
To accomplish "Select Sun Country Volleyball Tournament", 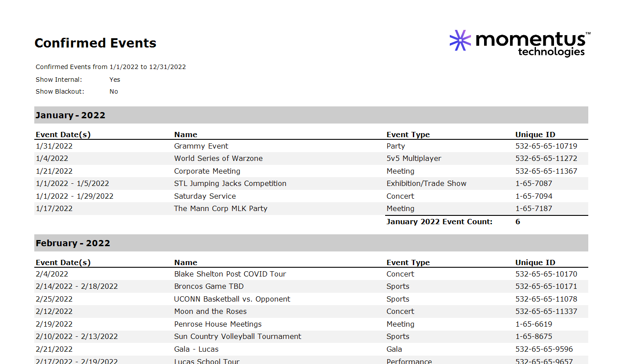I will (238, 336).
